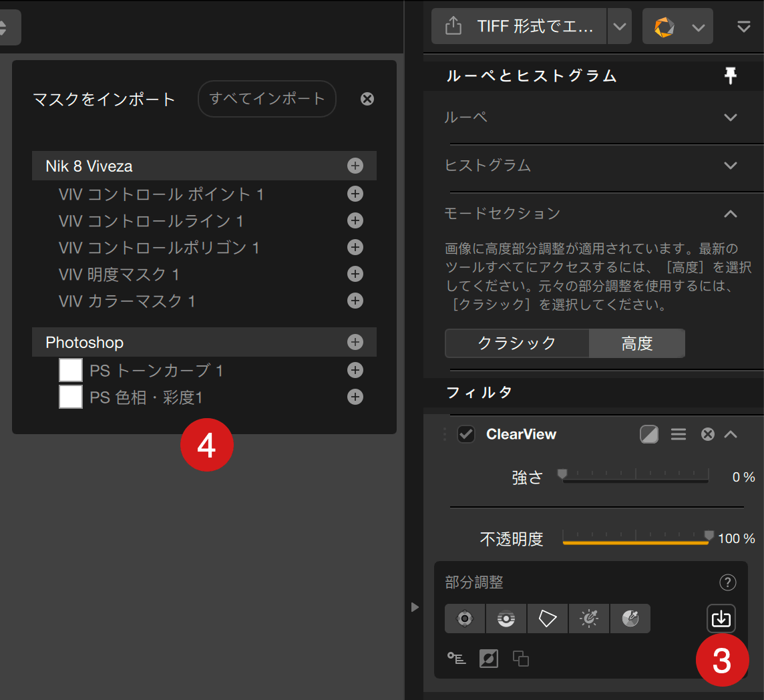Import the VIV カラーマスク 1 mask
The width and height of the screenshot is (764, 700).
(355, 301)
